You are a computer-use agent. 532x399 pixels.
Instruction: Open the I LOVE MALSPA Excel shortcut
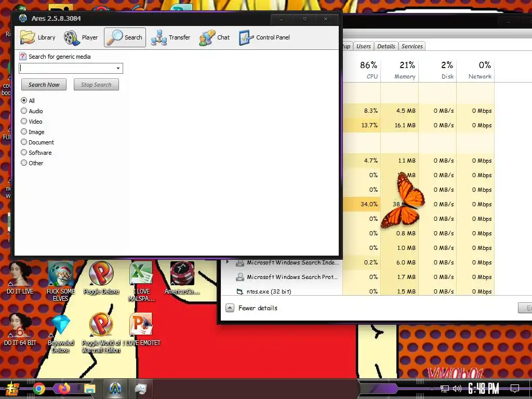[141, 281]
